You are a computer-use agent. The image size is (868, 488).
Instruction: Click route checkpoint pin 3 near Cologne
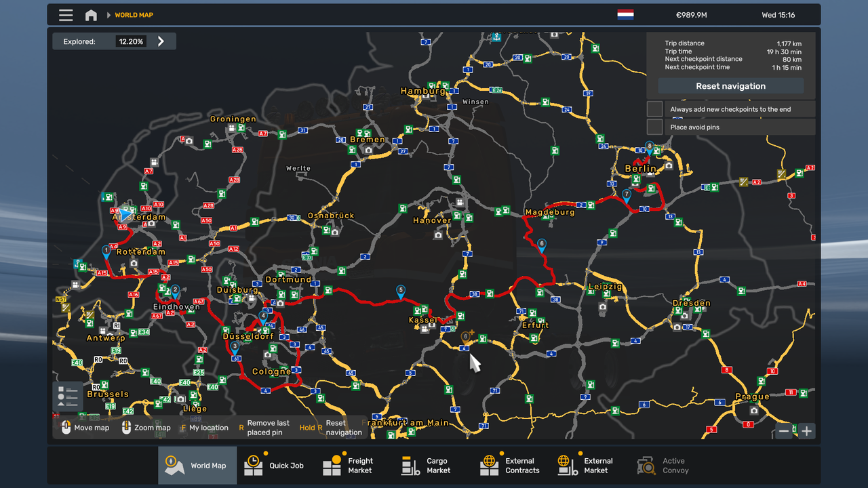[235, 348]
